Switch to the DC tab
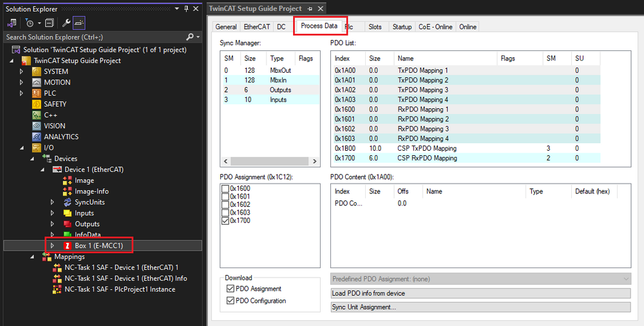 [281, 26]
